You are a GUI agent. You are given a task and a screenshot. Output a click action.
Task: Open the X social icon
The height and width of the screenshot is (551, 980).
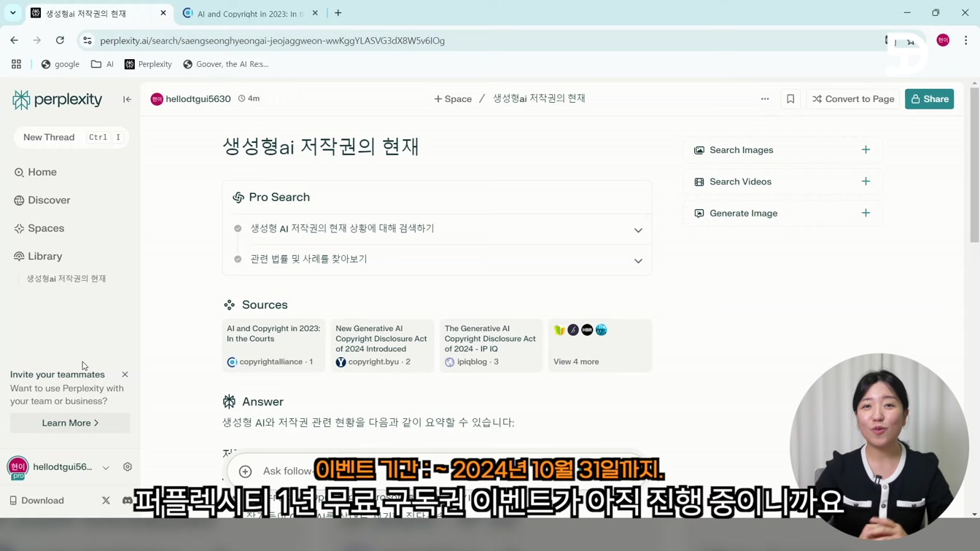click(x=106, y=501)
